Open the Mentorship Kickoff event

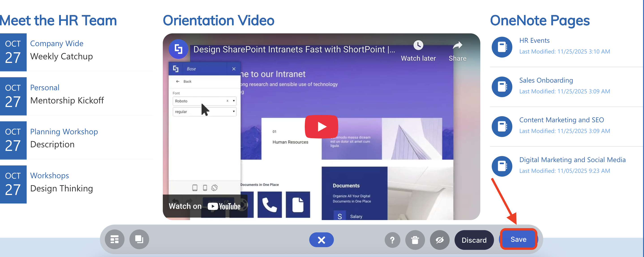point(67,101)
